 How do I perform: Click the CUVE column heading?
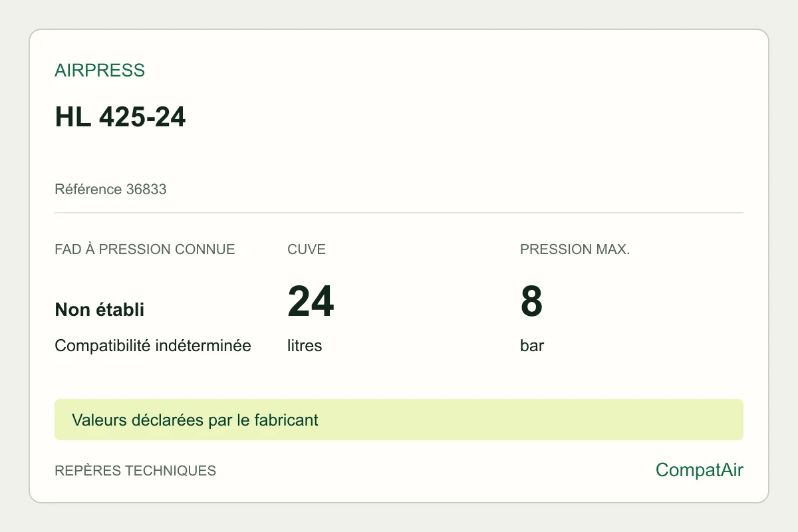(307, 250)
